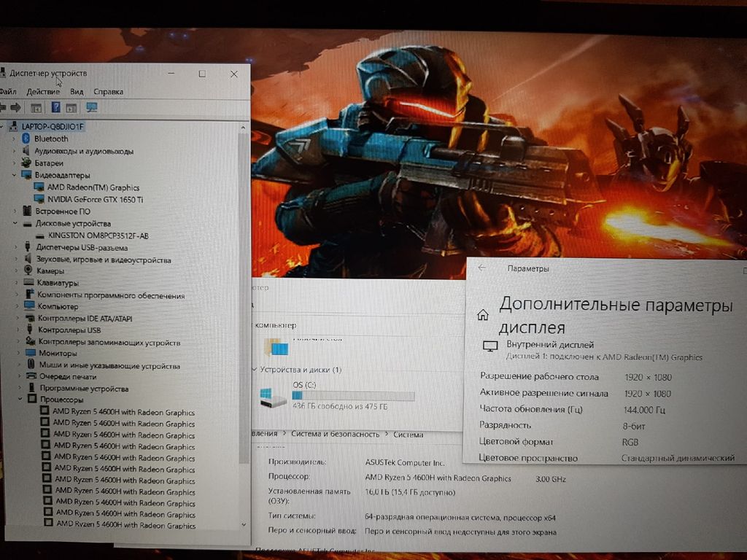Viewport: 747px width, 560px height.
Task: Click the Активное разрешение сигнала 1920 × 1080 value
Action: [648, 393]
